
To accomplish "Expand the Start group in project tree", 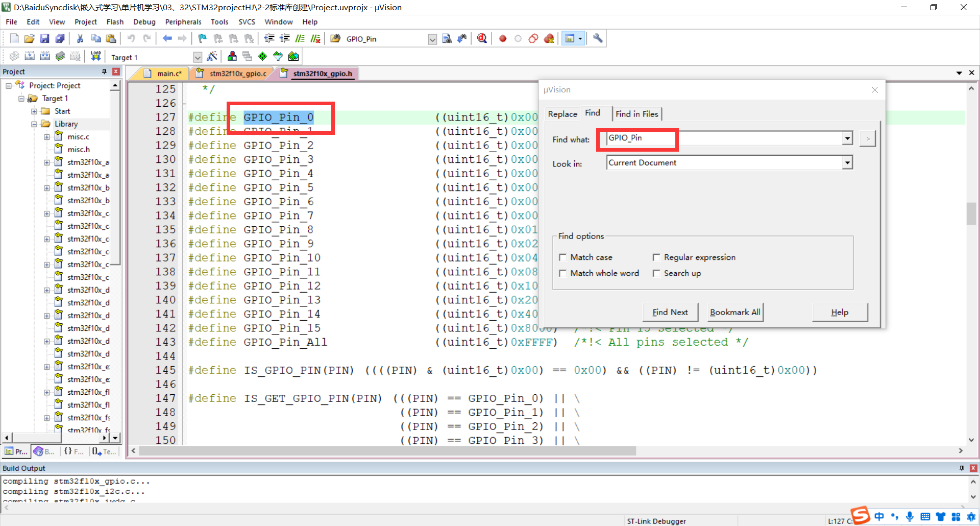I will click(x=34, y=111).
